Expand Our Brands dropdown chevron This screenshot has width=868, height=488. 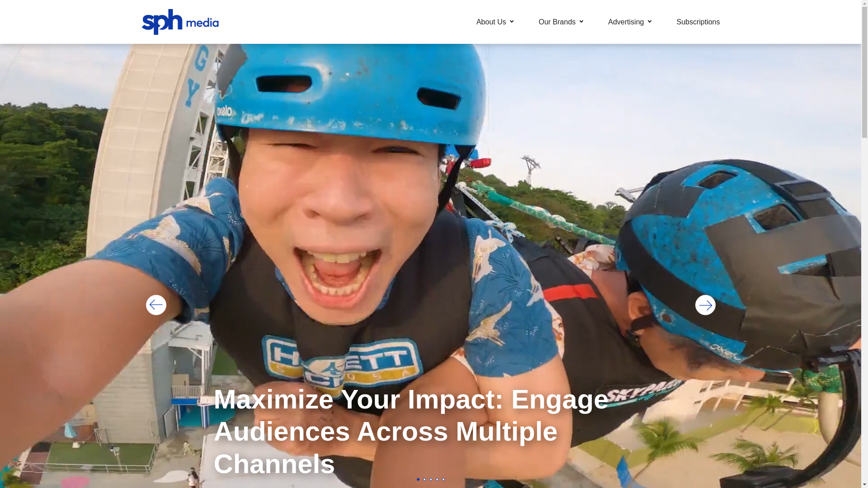coord(581,22)
